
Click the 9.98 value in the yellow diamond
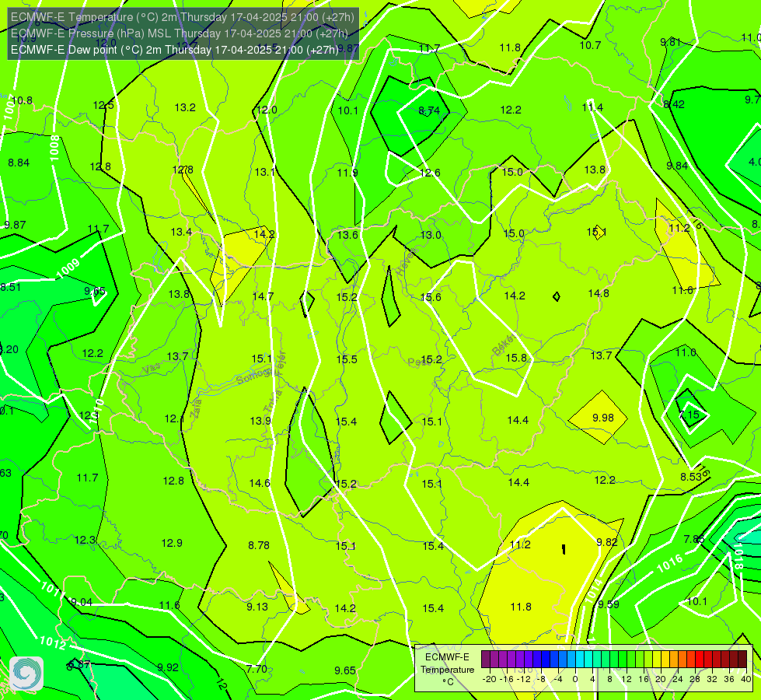[x=603, y=418]
